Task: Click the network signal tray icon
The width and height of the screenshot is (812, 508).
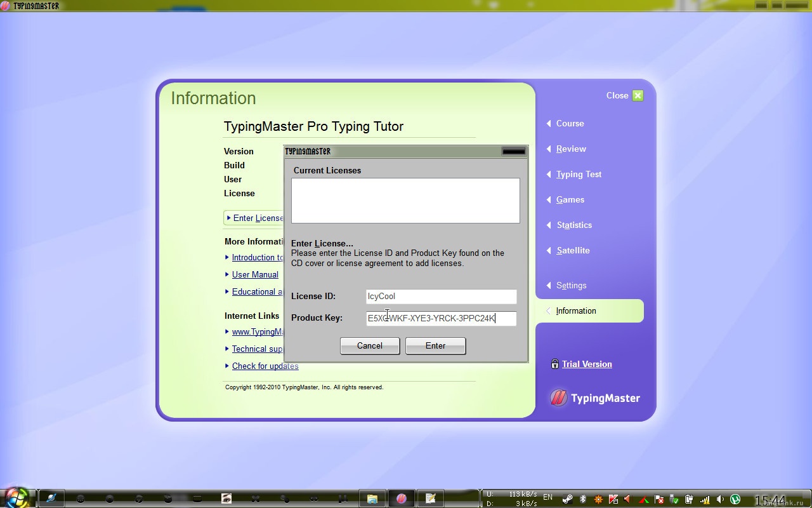Action: [x=705, y=499]
